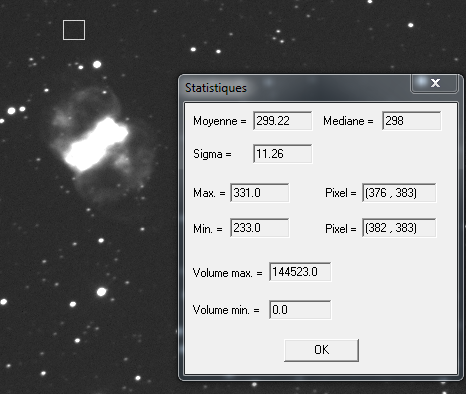This screenshot has width=466, height=394.
Task: Click the Sigma value field 11.26
Action: [282, 154]
